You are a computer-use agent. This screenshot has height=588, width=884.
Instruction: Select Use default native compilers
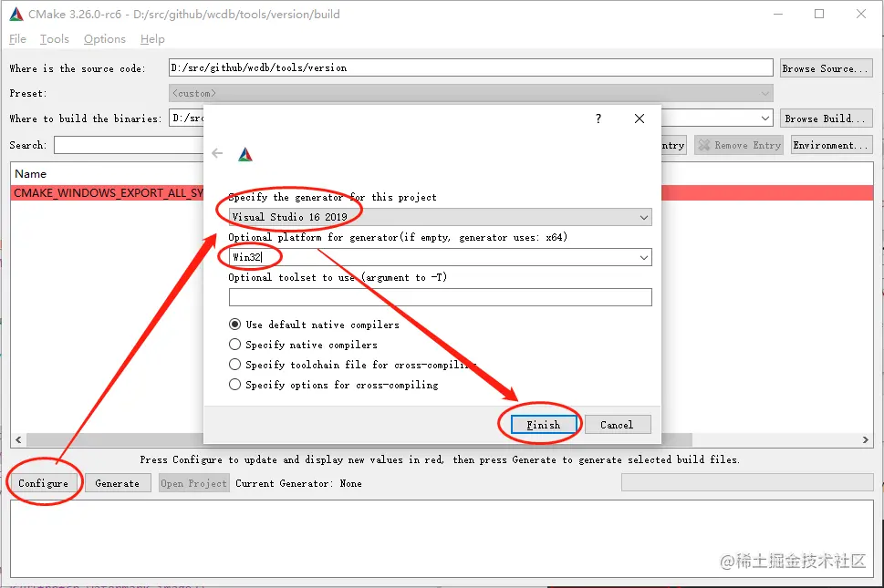(x=235, y=325)
